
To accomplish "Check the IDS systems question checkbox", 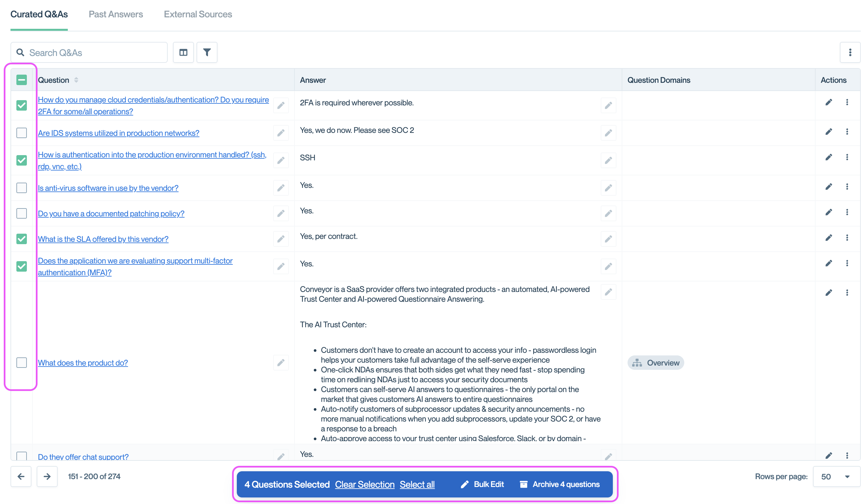I will (x=22, y=133).
